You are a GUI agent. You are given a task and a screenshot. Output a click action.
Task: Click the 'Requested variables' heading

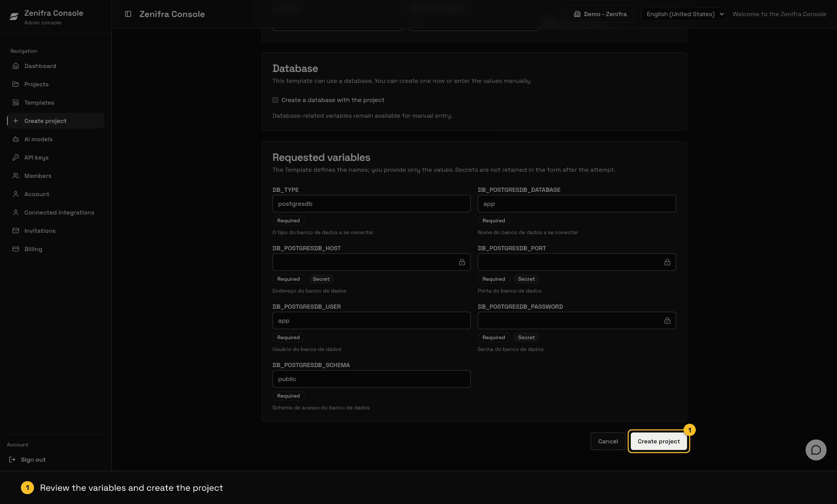(321, 157)
